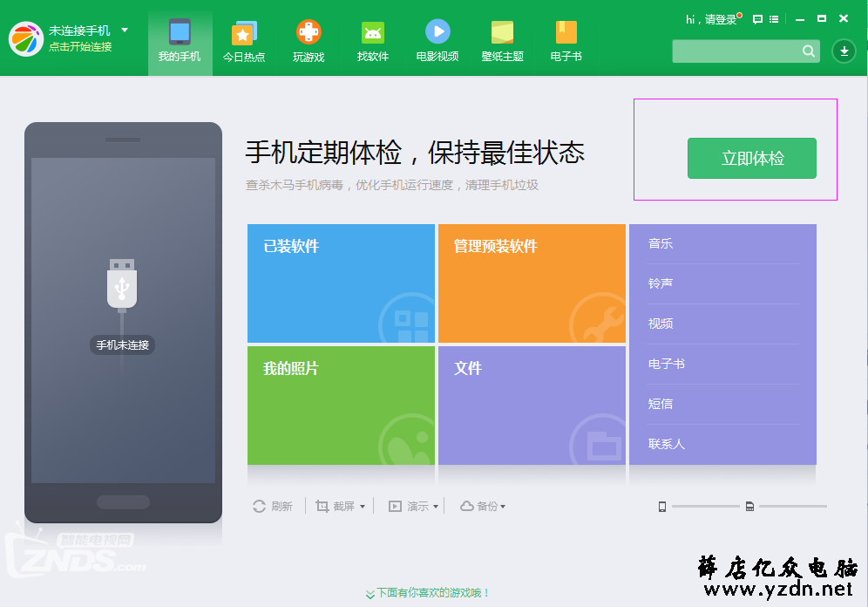Image resolution: width=868 pixels, height=607 pixels.
Task: Open the 电子书 tab in top bar
Action: [x=566, y=42]
